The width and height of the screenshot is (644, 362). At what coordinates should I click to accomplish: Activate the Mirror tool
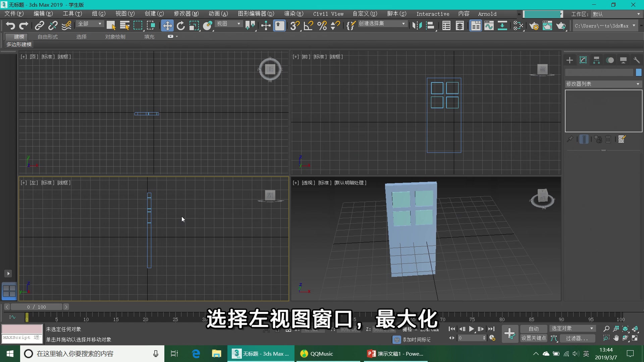point(417,25)
